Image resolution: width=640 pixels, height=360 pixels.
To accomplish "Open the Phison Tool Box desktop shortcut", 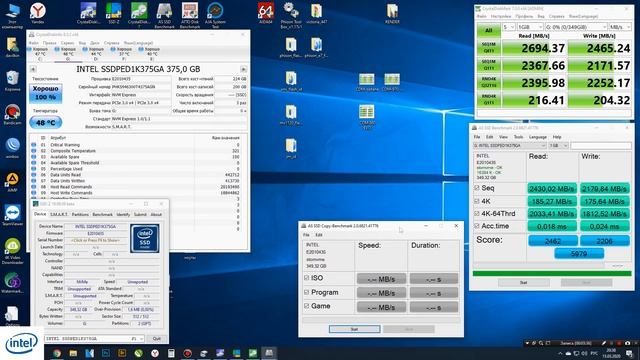I will 291,15.
